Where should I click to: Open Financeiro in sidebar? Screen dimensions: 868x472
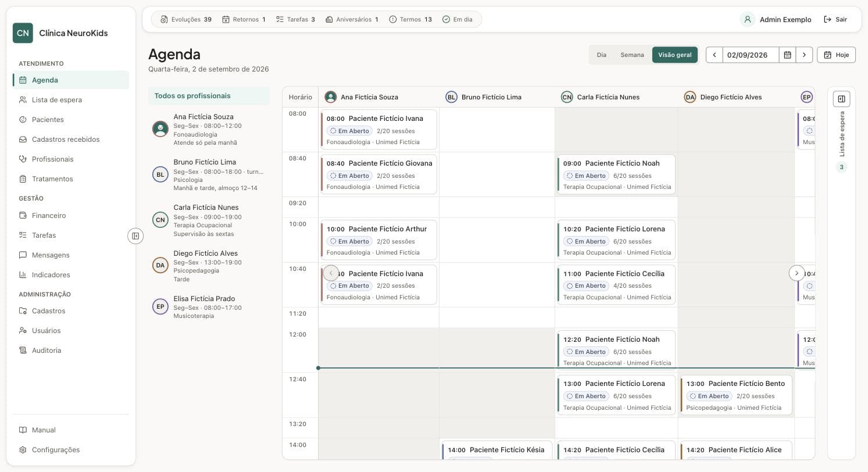pos(71,216)
